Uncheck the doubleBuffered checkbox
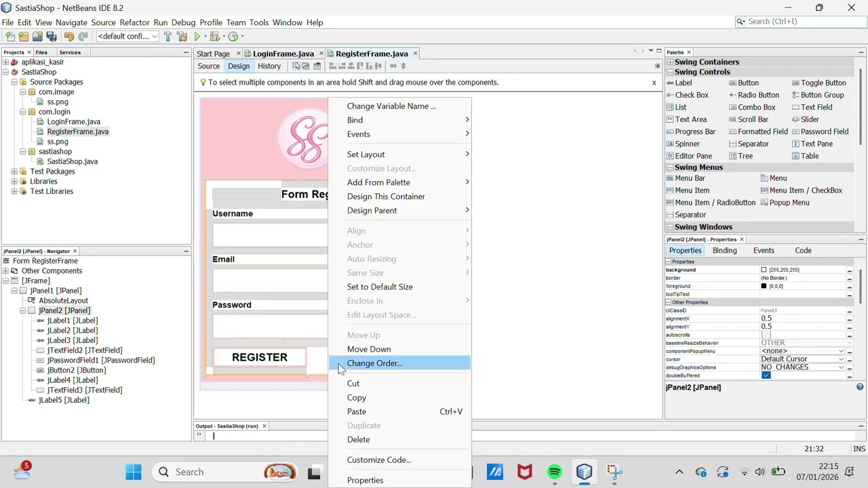The image size is (868, 488). coord(766,375)
